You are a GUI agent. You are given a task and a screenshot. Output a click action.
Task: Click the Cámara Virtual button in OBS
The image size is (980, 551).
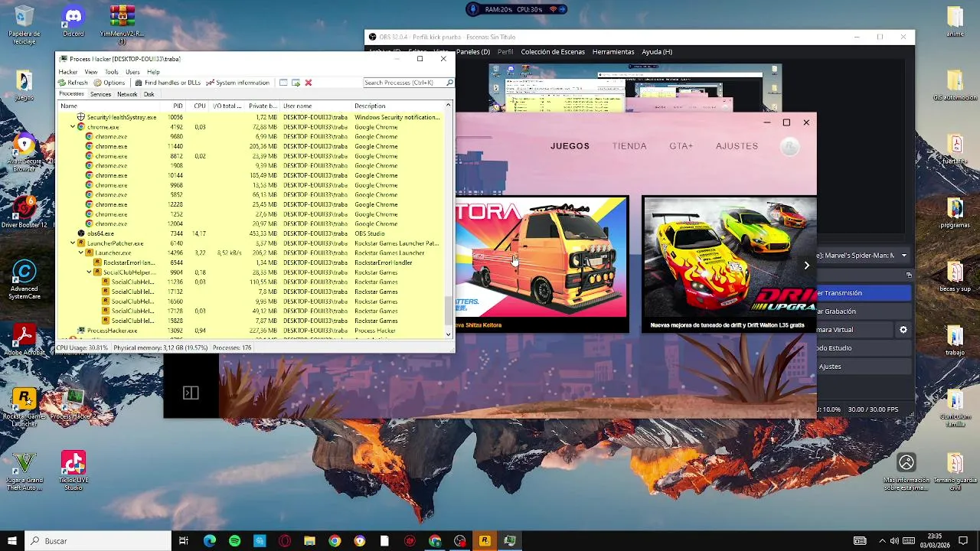[855, 330]
